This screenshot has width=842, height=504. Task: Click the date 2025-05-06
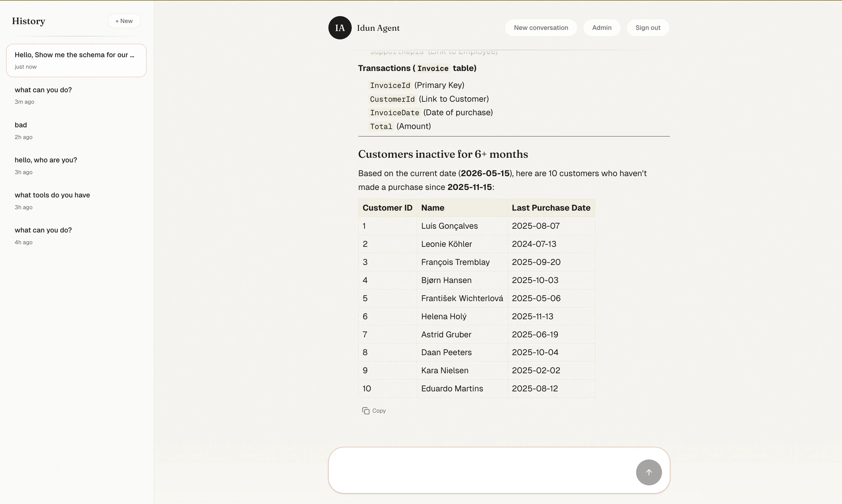coord(536,298)
